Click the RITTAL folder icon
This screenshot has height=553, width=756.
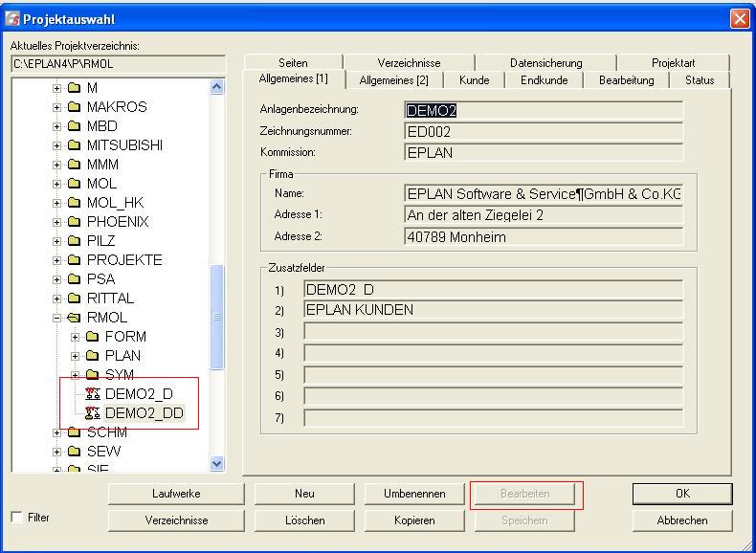click(74, 298)
